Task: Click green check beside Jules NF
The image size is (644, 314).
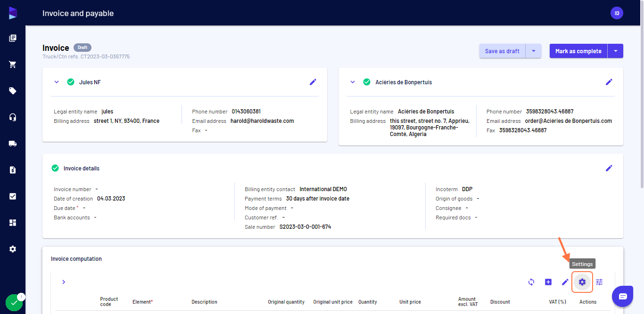Action: (x=71, y=82)
